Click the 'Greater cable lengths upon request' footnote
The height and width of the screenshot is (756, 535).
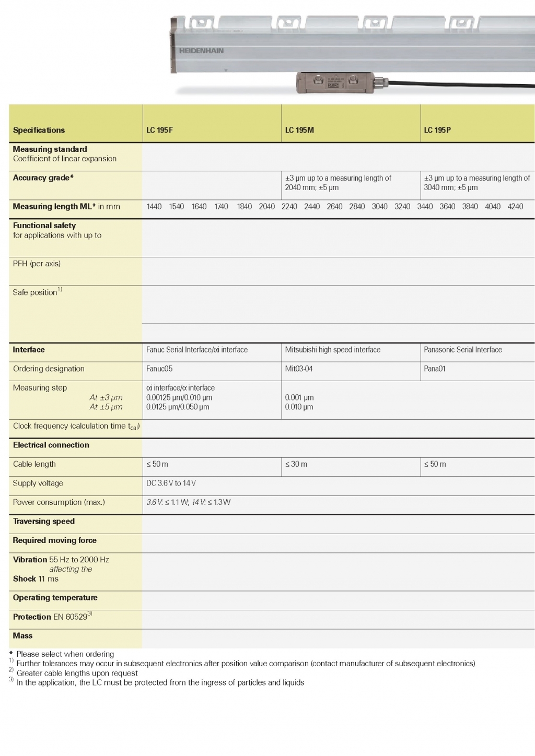[77, 673]
